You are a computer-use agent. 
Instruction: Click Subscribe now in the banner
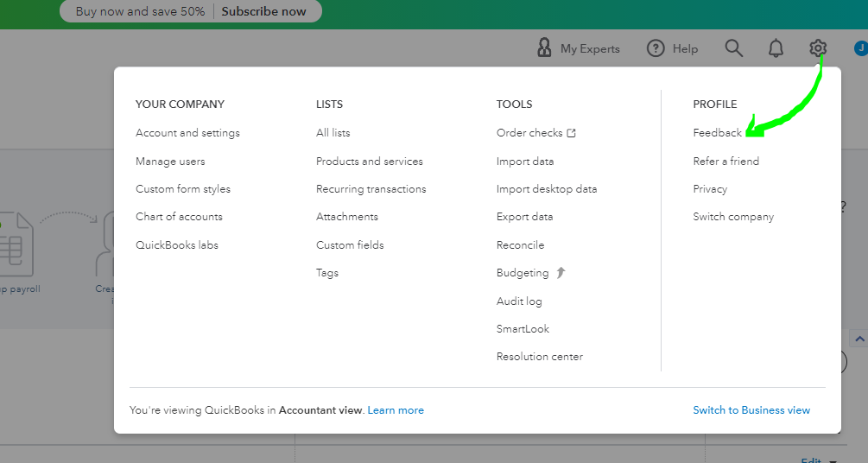click(263, 11)
